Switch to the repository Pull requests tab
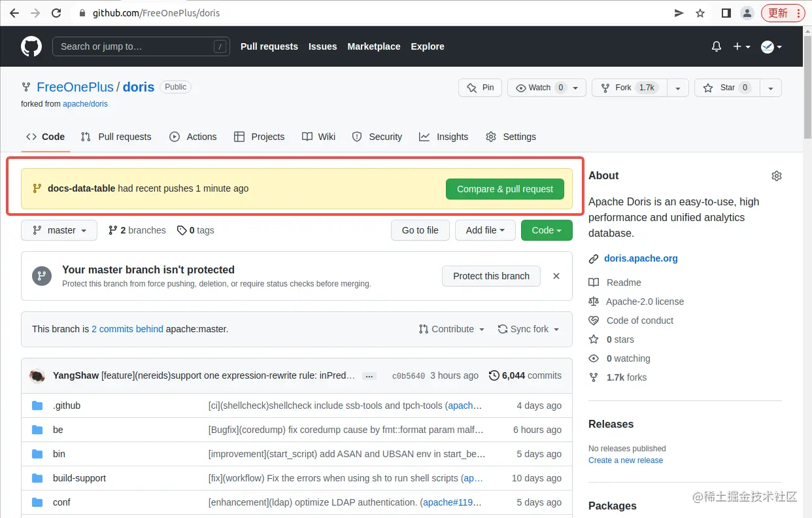The width and height of the screenshot is (812, 518). pos(116,137)
